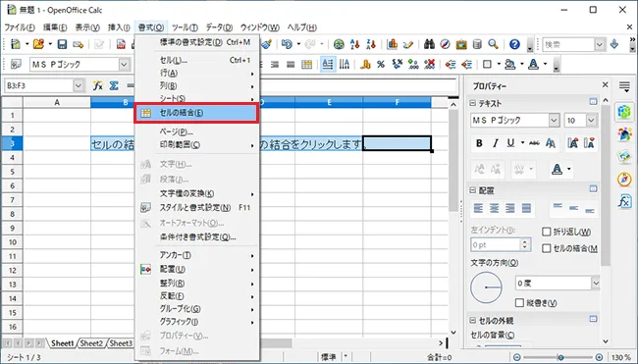Switch to the Sheet3 tab
This screenshot has width=638, height=364.
tap(121, 343)
